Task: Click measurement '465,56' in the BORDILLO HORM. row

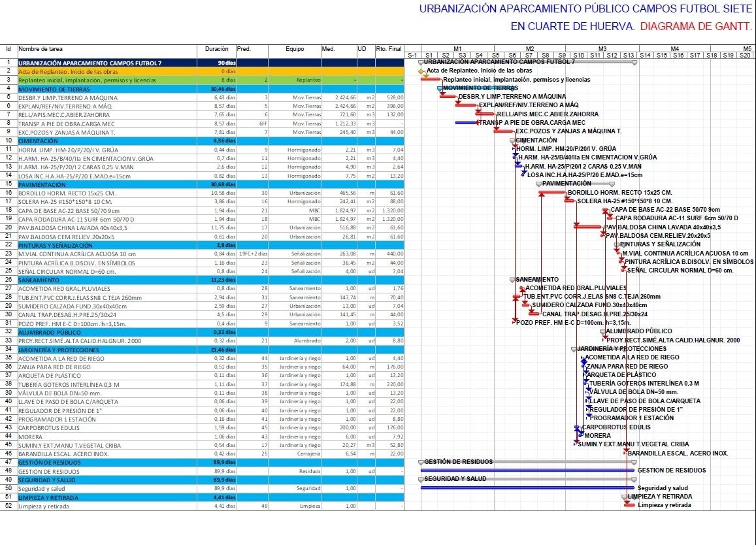Action: click(x=347, y=193)
